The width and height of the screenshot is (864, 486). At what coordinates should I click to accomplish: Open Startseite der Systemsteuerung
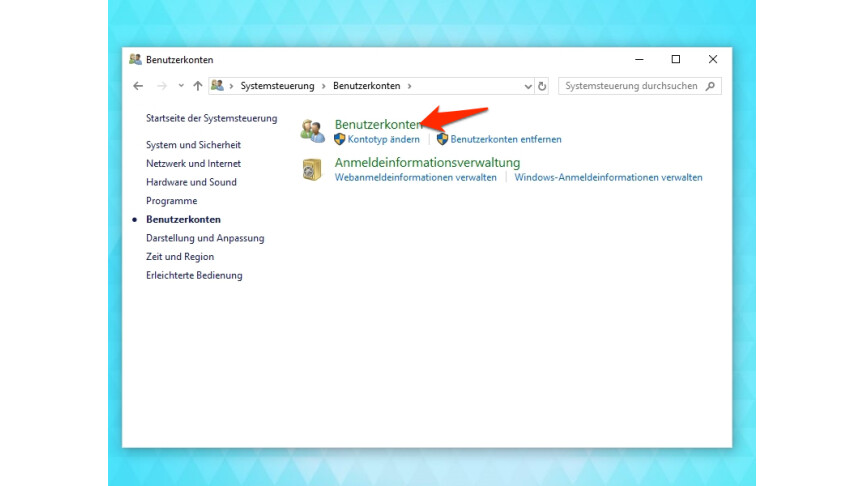pyautogui.click(x=212, y=118)
